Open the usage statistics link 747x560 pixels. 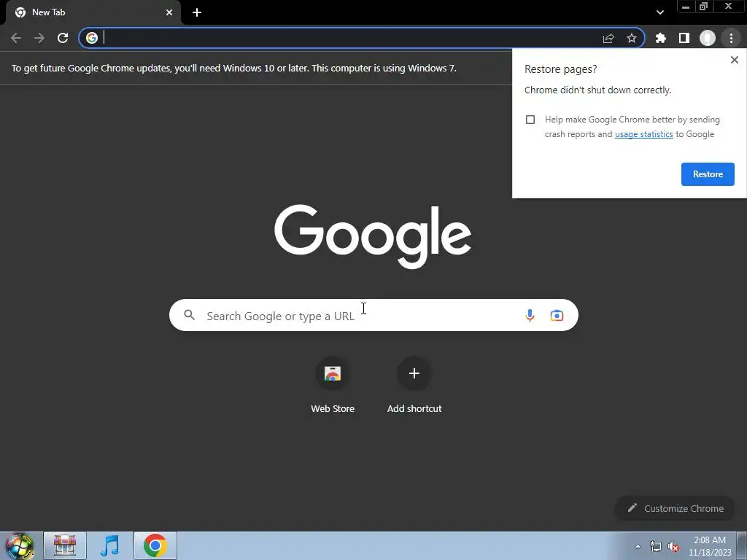click(x=643, y=134)
